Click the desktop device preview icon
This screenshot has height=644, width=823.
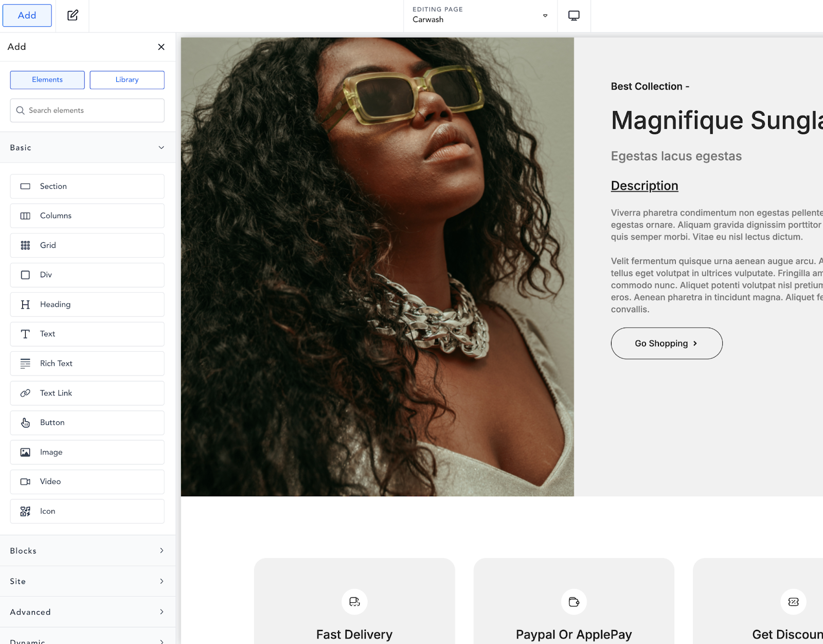(574, 15)
